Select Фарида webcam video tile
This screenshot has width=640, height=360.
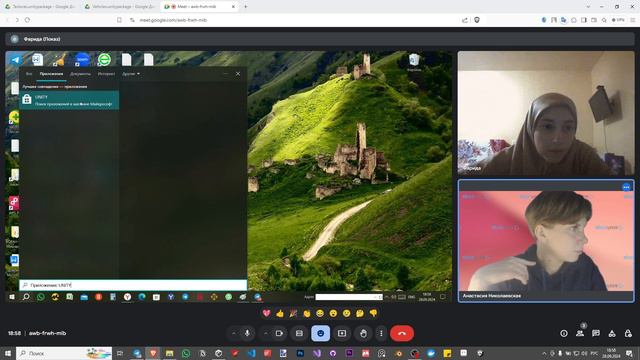pyautogui.click(x=546, y=113)
